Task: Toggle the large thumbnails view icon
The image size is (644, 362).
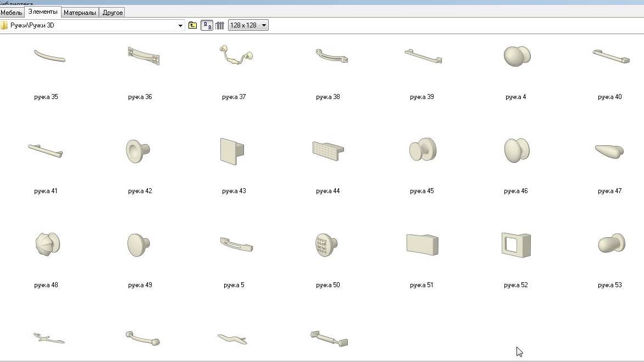Action: pos(207,25)
